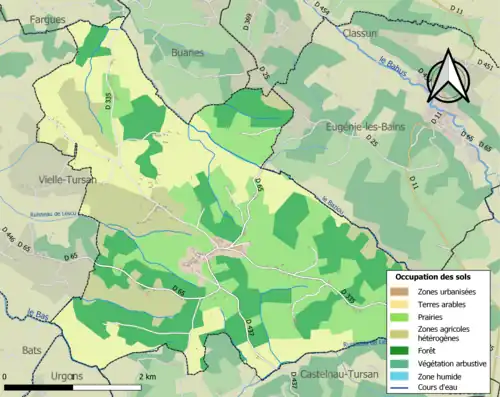The image size is (500, 397).
Task: Click the Zones urbanisées legend color swatch
Action: pos(399,292)
